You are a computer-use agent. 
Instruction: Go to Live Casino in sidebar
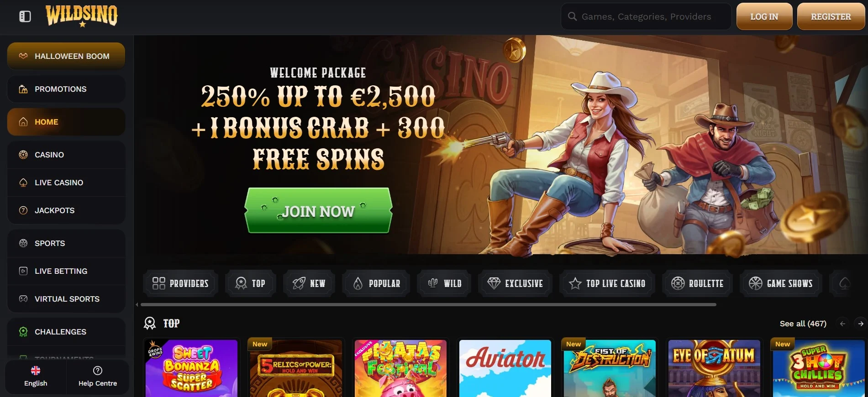[66, 183]
